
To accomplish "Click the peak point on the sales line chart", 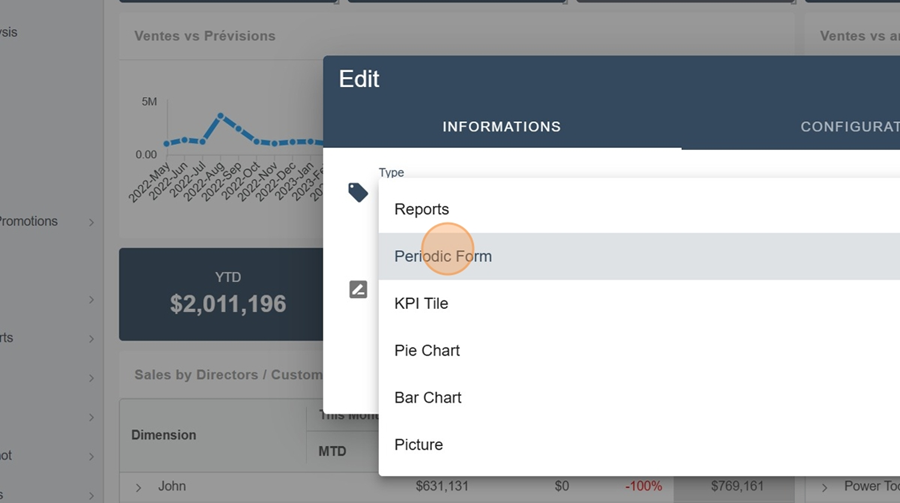I will [x=221, y=116].
